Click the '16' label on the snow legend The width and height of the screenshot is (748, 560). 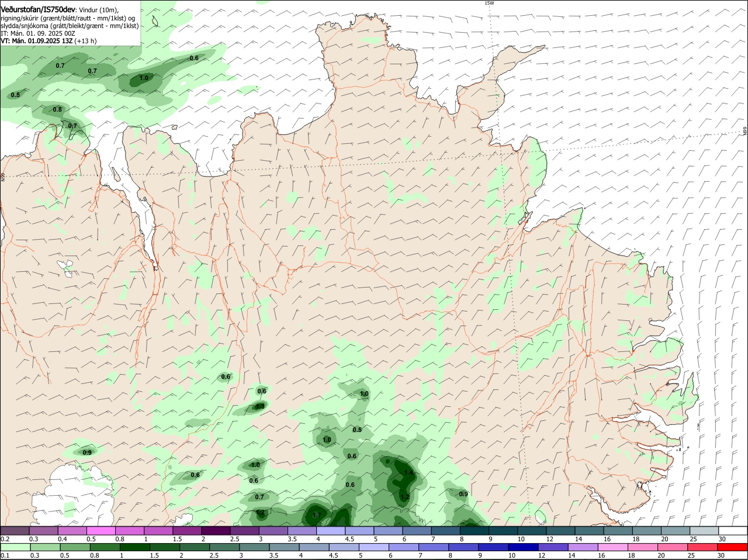point(607,538)
